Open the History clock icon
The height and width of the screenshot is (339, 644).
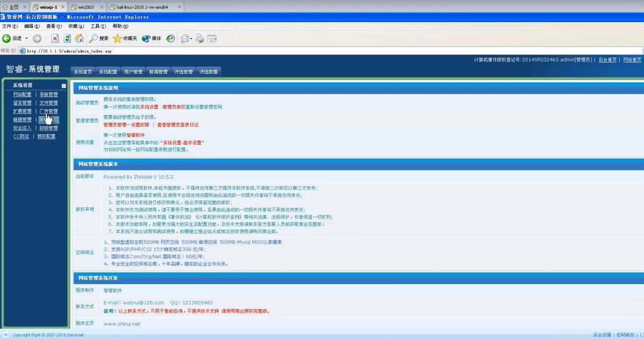[x=170, y=39]
